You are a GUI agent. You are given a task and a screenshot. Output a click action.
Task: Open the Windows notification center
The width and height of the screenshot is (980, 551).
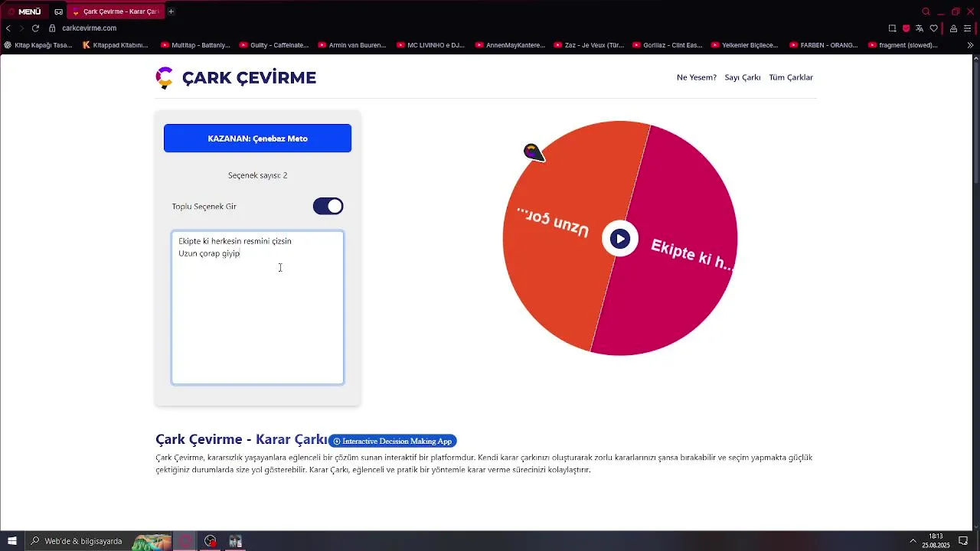point(963,541)
